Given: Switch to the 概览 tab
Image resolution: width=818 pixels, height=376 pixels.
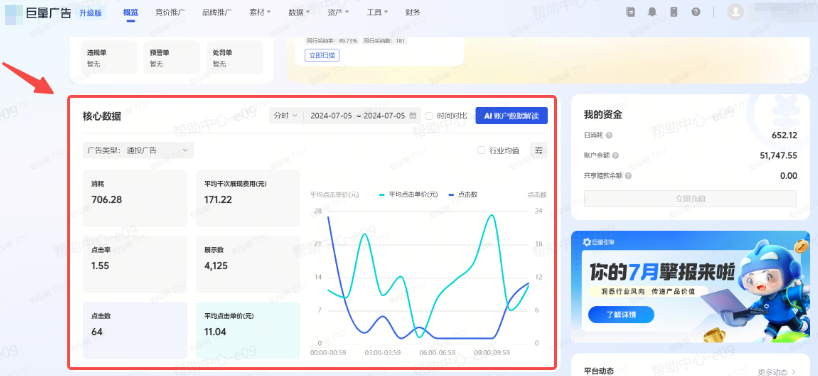Looking at the screenshot, I should [x=130, y=12].
